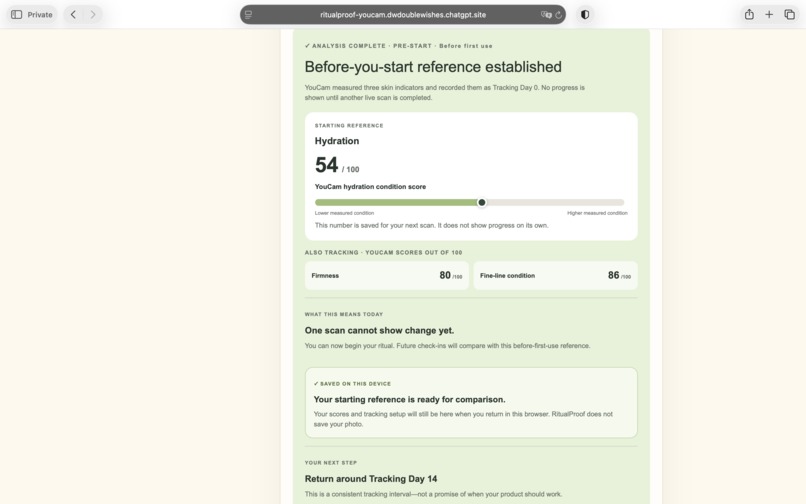The width and height of the screenshot is (806, 504).
Task: Click 'Higher measured condition' label
Action: pyautogui.click(x=597, y=213)
